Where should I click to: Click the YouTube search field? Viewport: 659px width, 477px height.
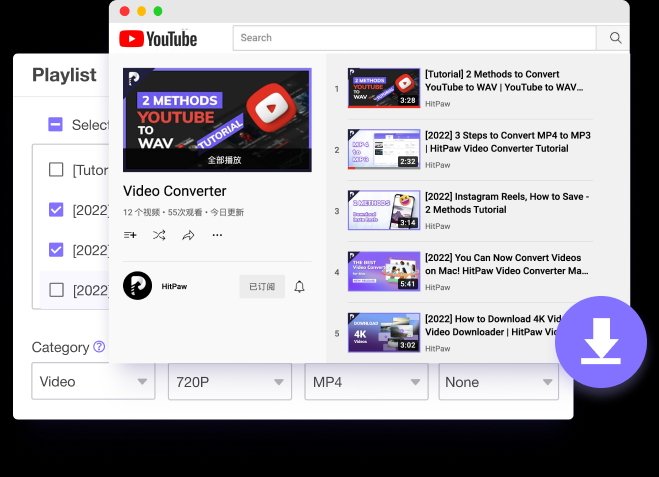(x=414, y=38)
